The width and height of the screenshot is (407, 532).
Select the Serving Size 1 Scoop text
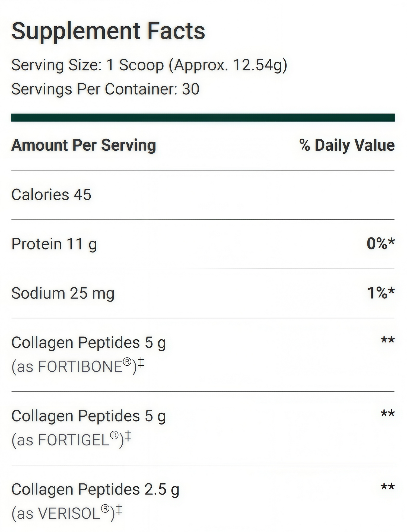coord(149,65)
